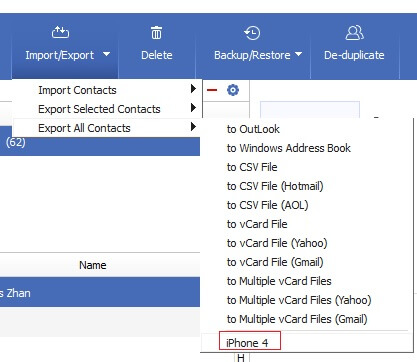Expand the Backup/Restore dropdown arrow
This screenshot has height=362, width=417.
(298, 54)
